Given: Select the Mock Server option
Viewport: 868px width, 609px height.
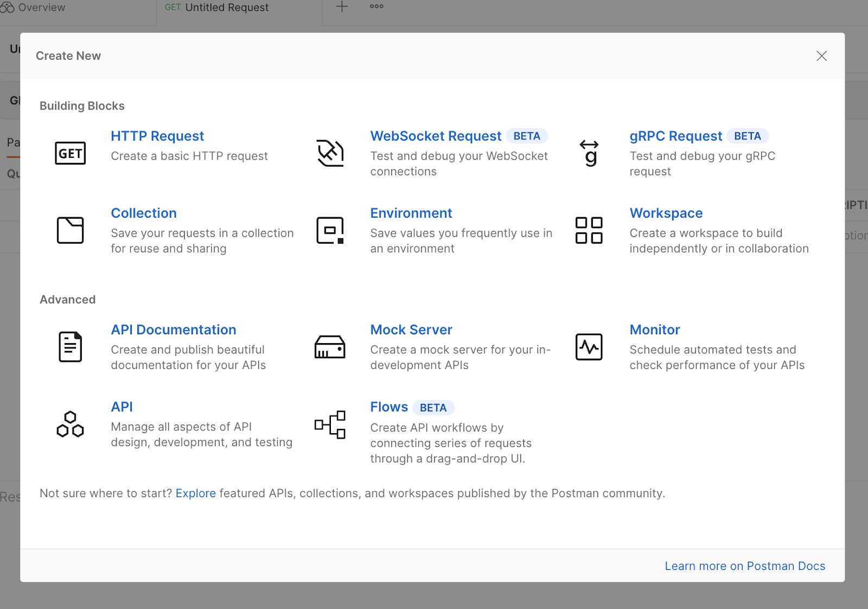Looking at the screenshot, I should point(411,329).
